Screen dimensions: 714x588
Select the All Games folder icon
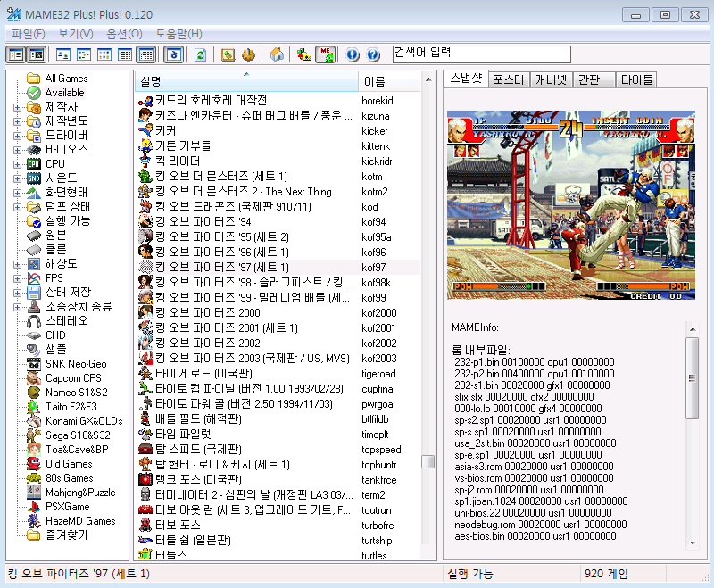point(34,79)
